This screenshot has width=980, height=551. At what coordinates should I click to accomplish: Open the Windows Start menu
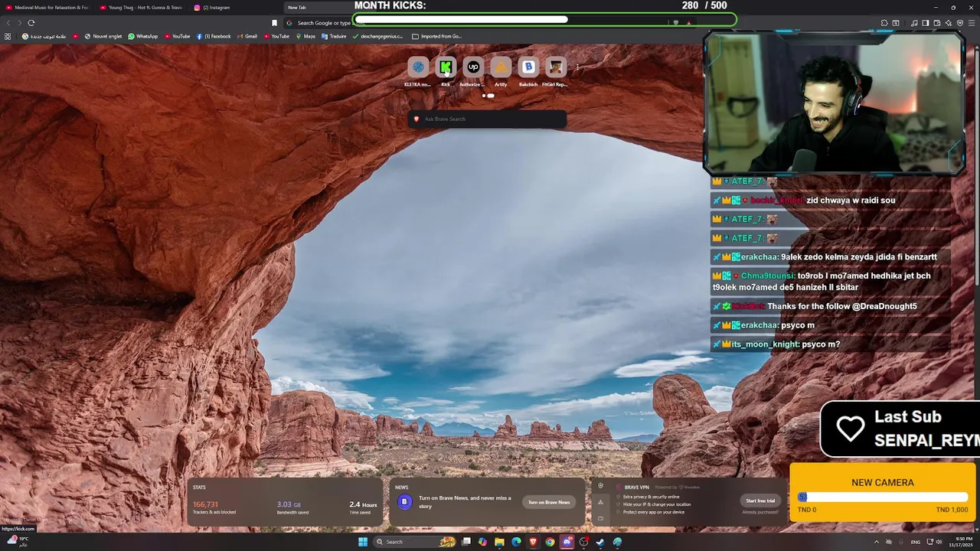pos(363,542)
